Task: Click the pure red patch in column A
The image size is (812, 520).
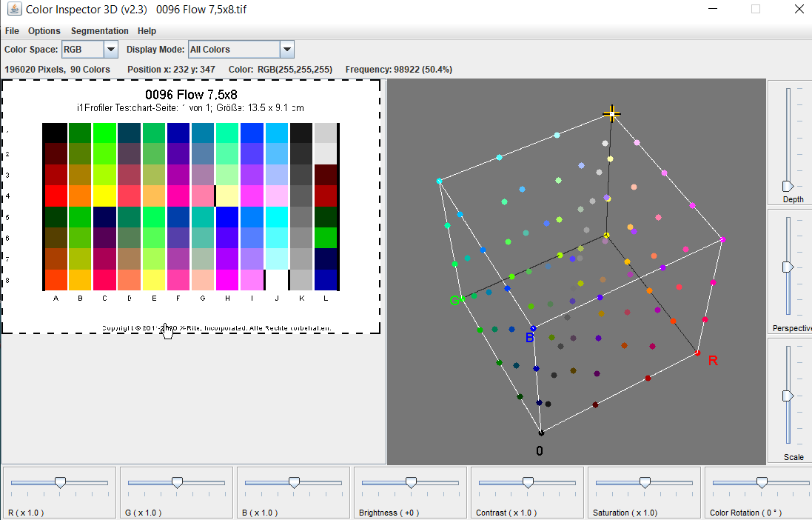Action: point(55,196)
